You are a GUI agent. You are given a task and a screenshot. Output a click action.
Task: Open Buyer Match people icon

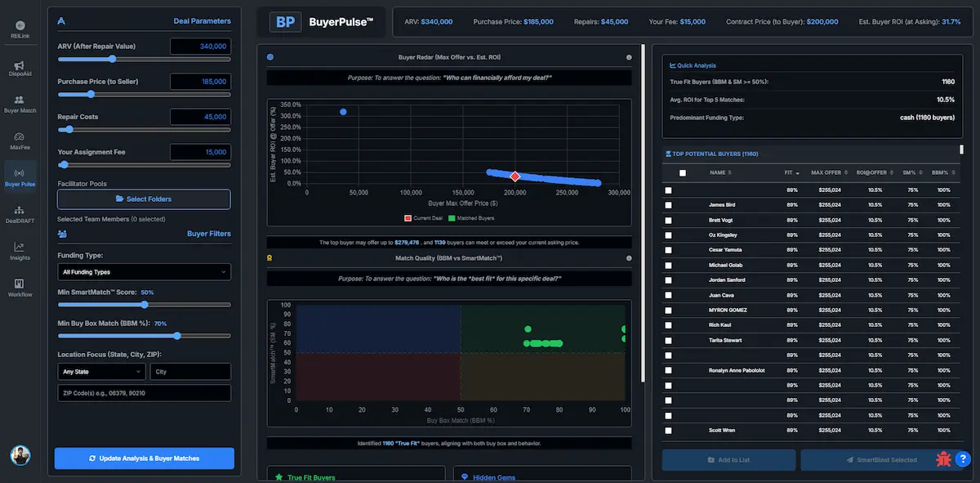coord(20,100)
